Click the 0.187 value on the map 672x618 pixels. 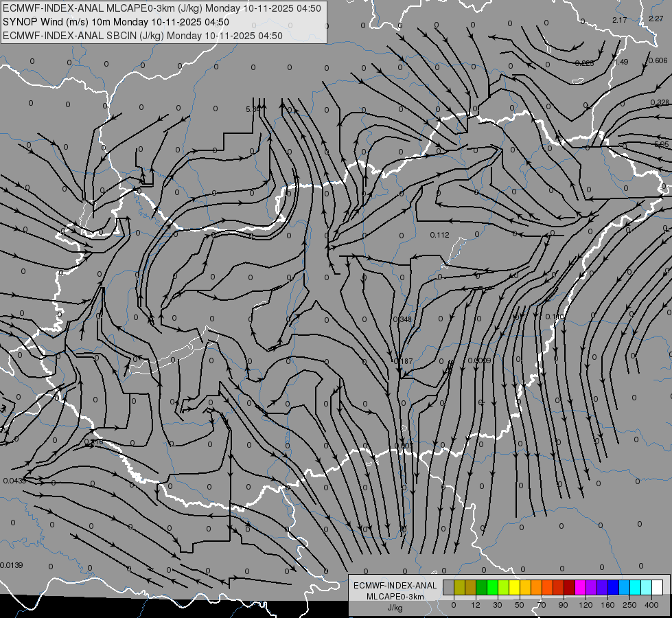click(x=403, y=362)
